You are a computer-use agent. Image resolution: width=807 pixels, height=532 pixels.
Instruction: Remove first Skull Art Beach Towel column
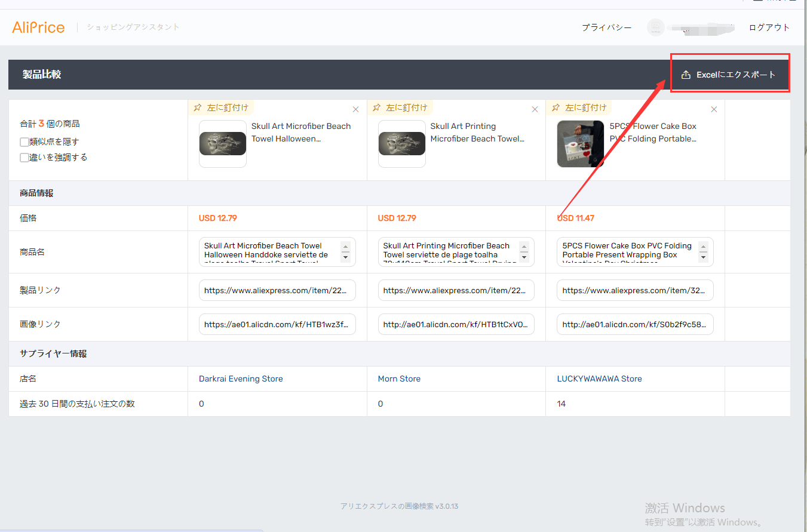click(356, 109)
